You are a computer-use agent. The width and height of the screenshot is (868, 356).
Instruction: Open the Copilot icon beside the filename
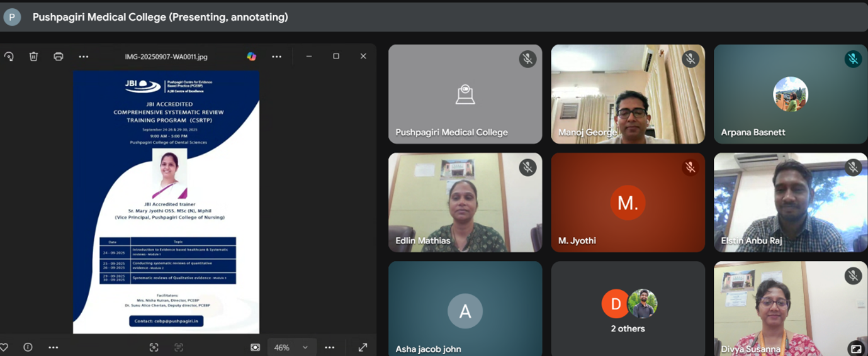252,57
